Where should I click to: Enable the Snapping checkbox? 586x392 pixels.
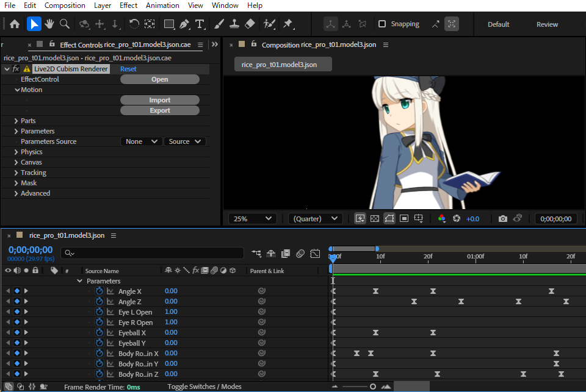point(382,24)
